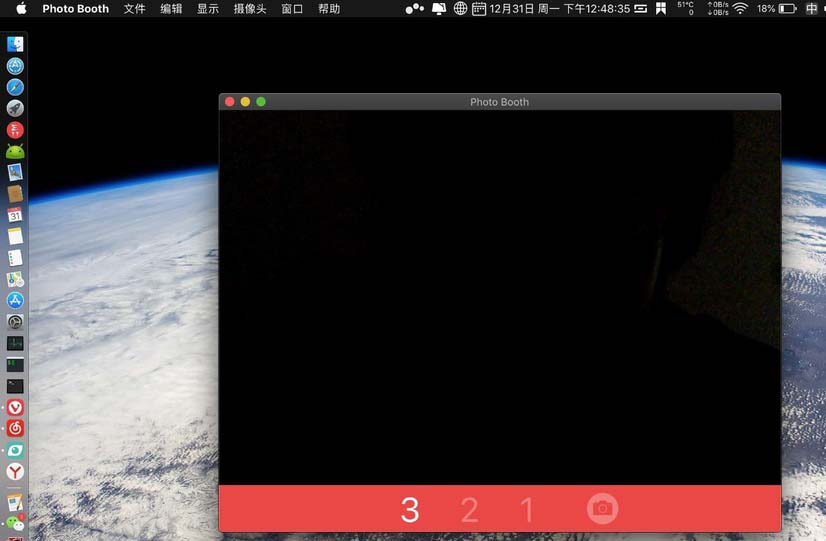Open the green Android icon in dock

click(x=15, y=151)
